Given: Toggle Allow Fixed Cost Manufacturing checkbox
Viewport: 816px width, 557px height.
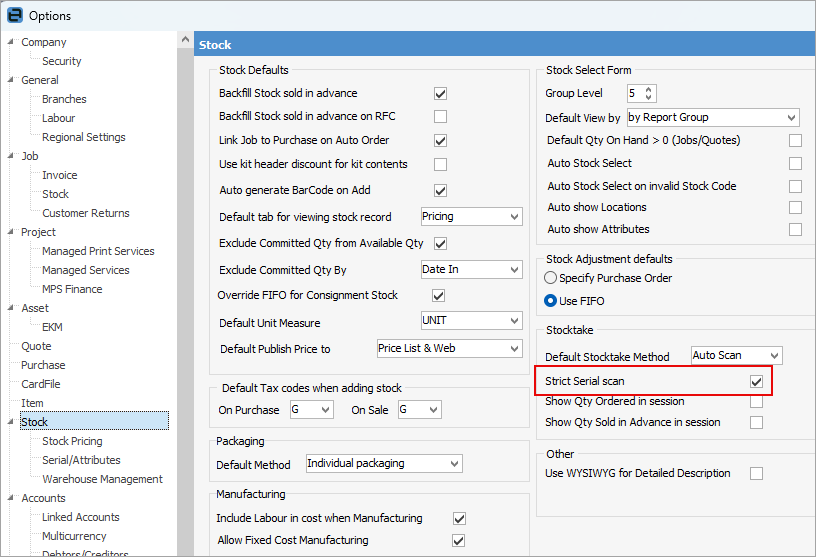Looking at the screenshot, I should [458, 540].
